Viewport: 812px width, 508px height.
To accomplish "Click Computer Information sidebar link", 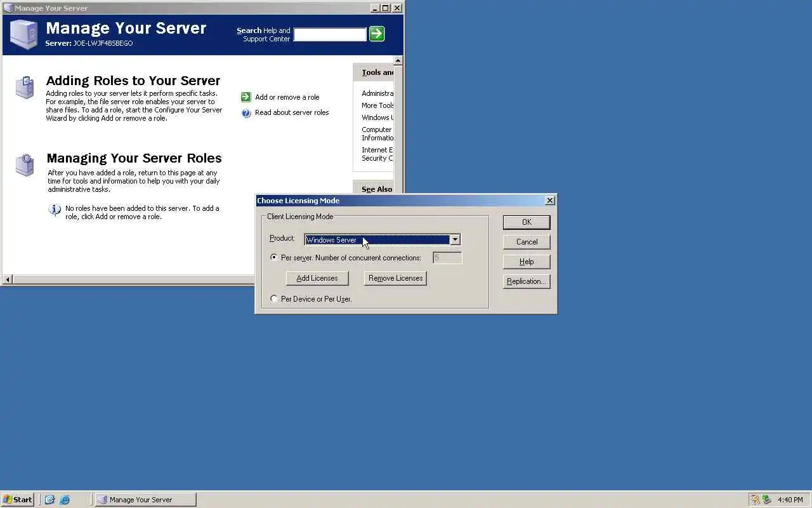I will coord(377,133).
